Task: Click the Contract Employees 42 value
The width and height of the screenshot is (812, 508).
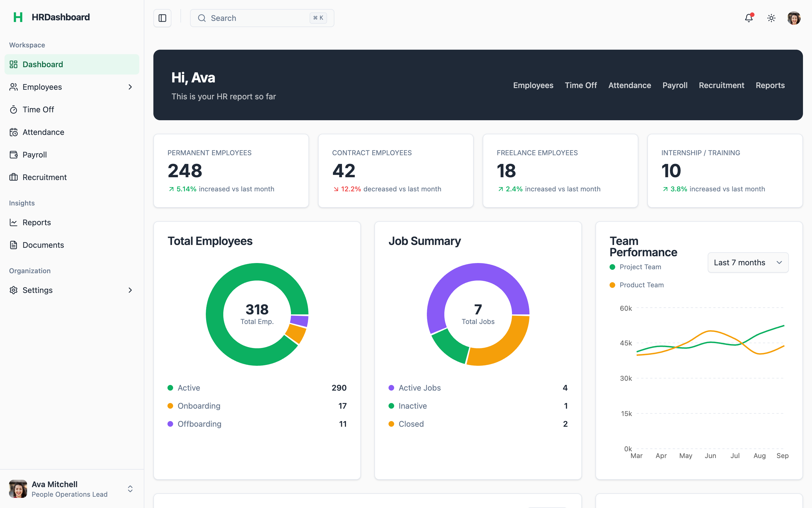Action: tap(344, 171)
